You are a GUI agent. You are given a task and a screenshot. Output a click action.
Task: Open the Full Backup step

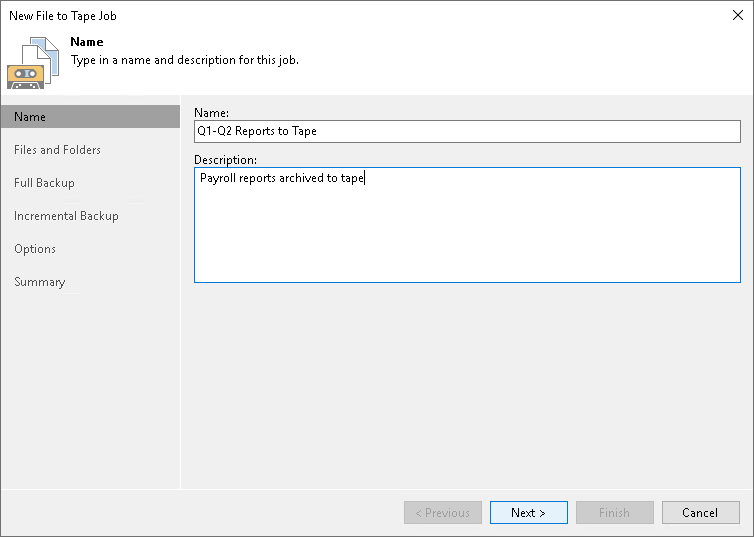45,183
